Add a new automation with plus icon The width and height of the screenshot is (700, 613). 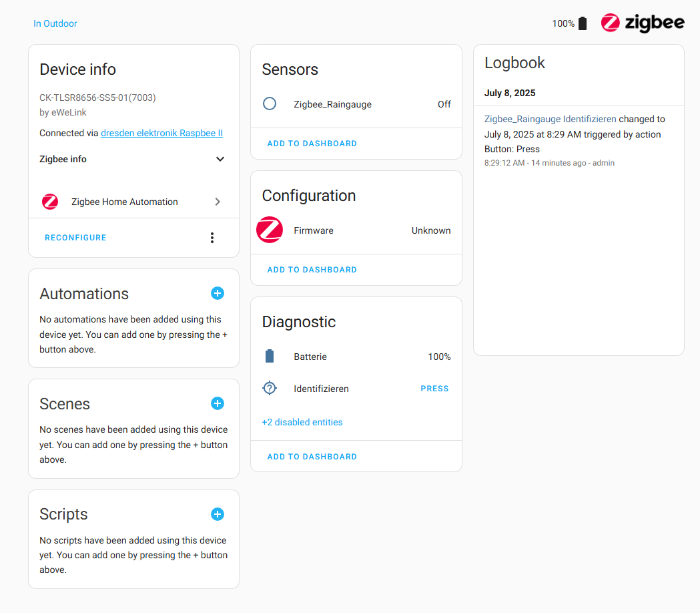click(x=218, y=294)
